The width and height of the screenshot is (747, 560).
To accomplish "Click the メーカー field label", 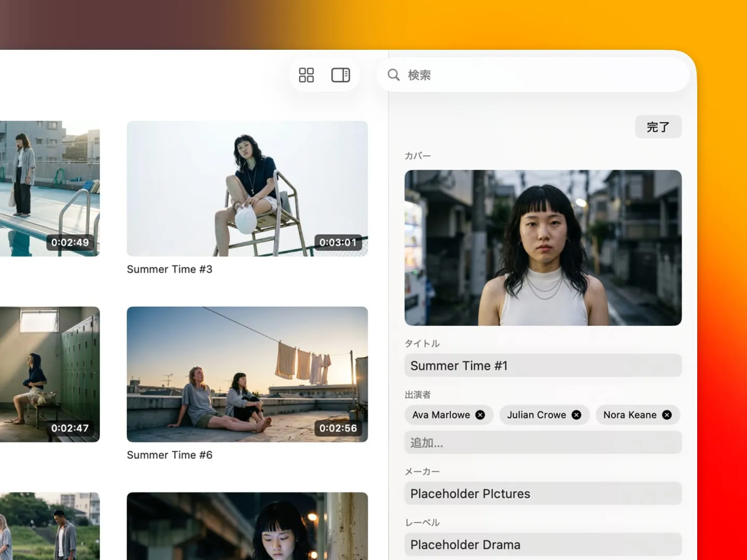I will [x=422, y=471].
